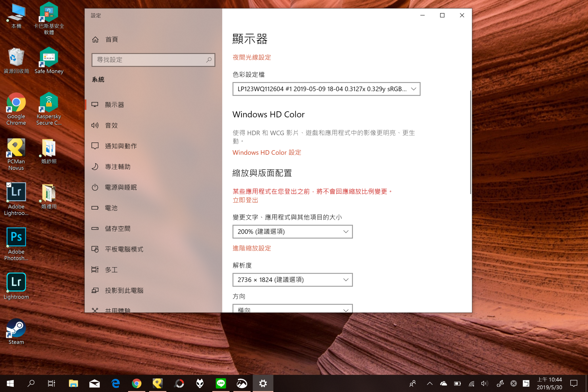Open the Google Chrome desktop shortcut
The width and height of the screenshot is (588, 392).
[x=16, y=109]
